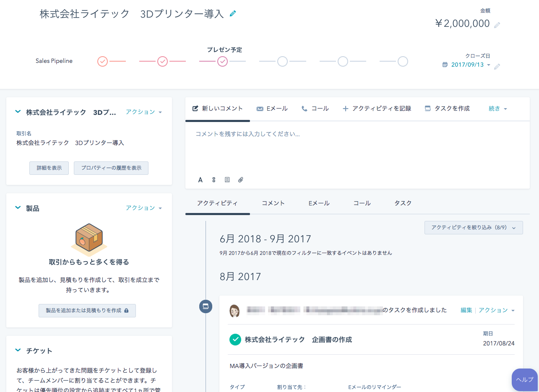
Task: Open the 続き more dropdown
Action: (498, 109)
